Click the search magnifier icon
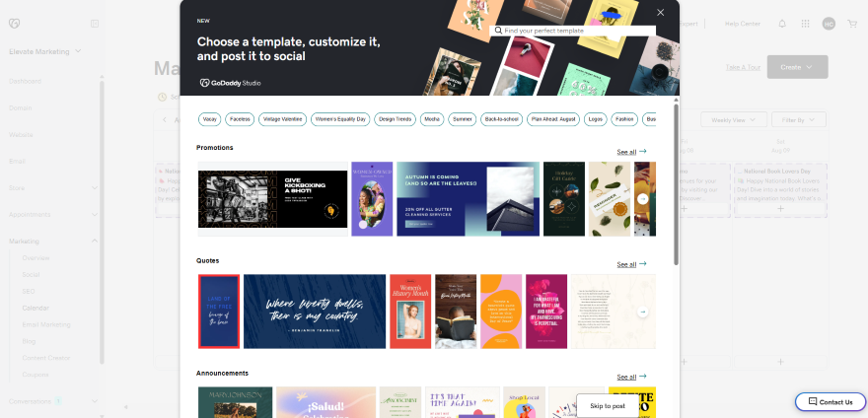This screenshot has height=418, width=868. [x=499, y=31]
